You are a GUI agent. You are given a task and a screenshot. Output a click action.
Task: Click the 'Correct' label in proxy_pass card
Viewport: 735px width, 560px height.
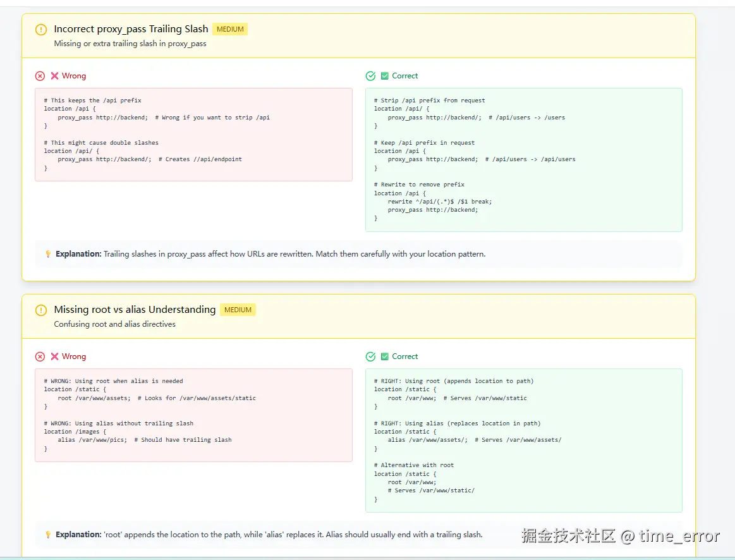pyautogui.click(x=405, y=76)
